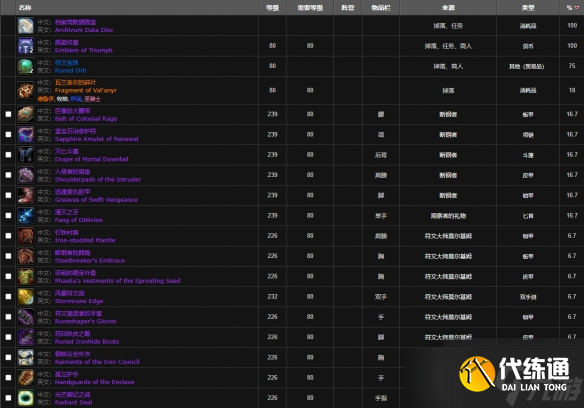The height and width of the screenshot is (408, 584).
Task: Tick the Shoulderpads of the Intruder checkbox
Action: pyautogui.click(x=8, y=175)
